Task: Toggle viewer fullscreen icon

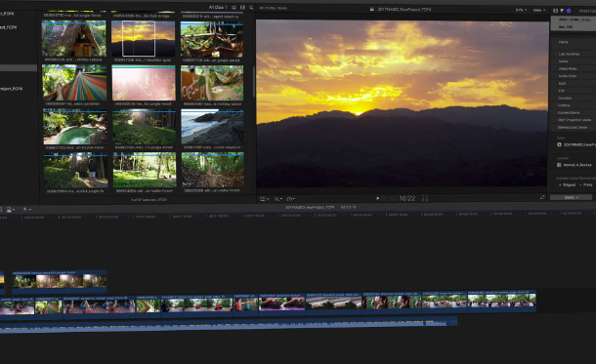Action: coord(542,197)
